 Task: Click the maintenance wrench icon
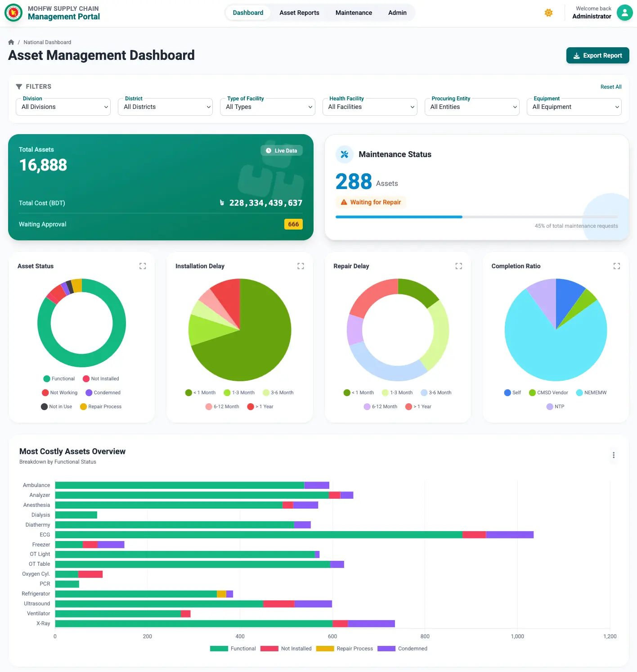pos(345,154)
